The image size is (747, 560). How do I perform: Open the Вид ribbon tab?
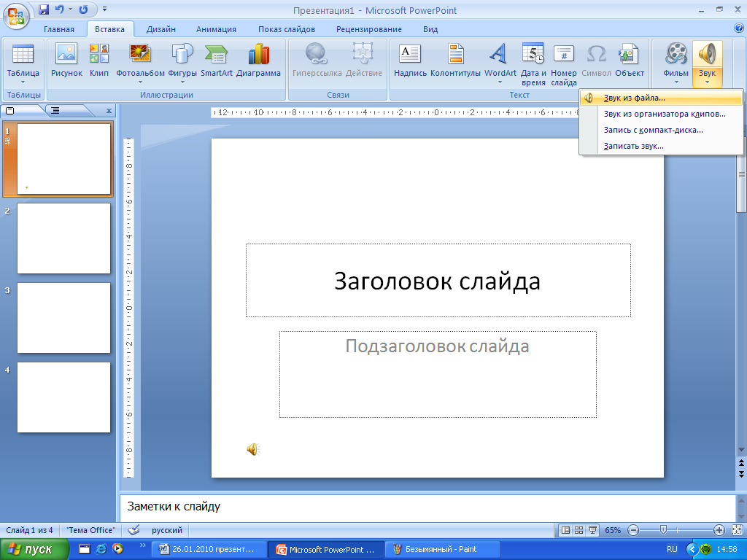coord(430,29)
